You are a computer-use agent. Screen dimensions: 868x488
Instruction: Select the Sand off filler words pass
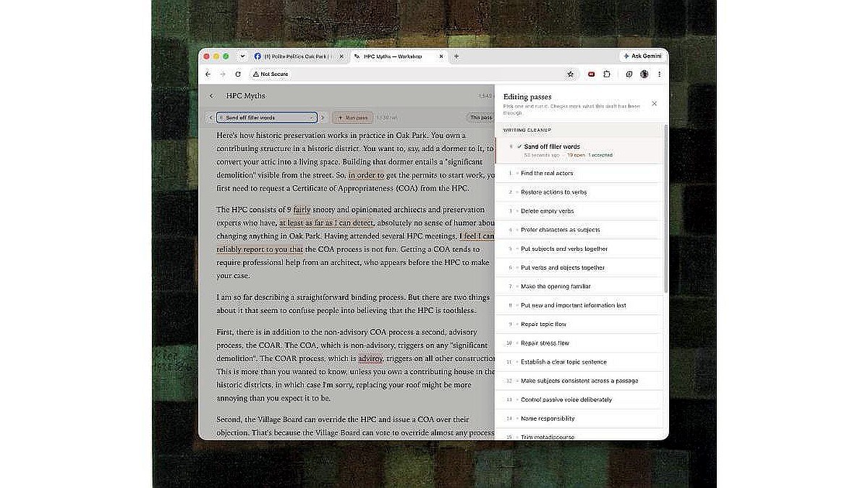[x=579, y=150]
